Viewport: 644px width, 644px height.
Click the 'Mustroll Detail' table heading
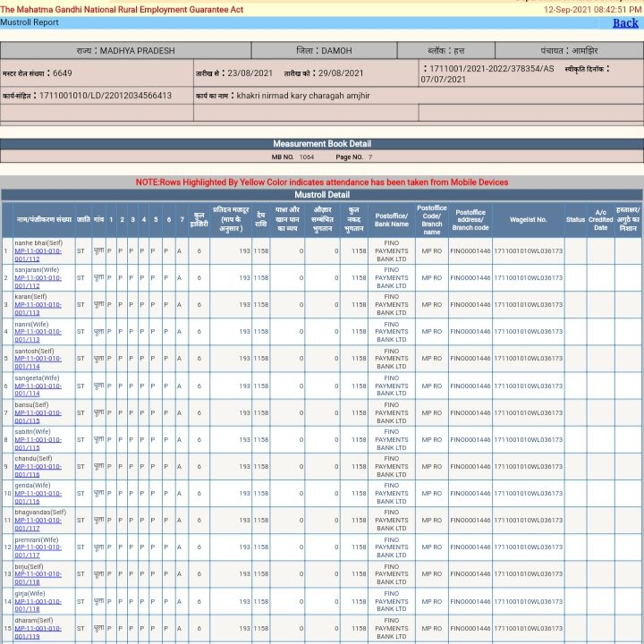[x=322, y=195]
